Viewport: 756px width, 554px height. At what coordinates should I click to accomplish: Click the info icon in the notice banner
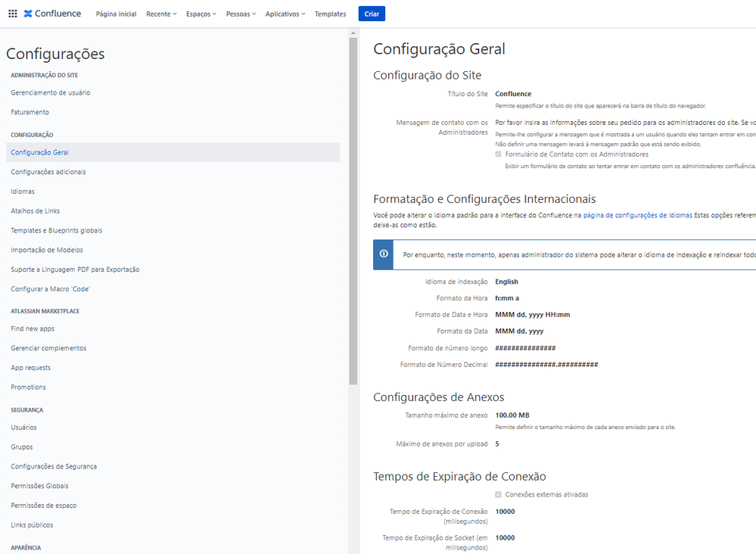[384, 254]
